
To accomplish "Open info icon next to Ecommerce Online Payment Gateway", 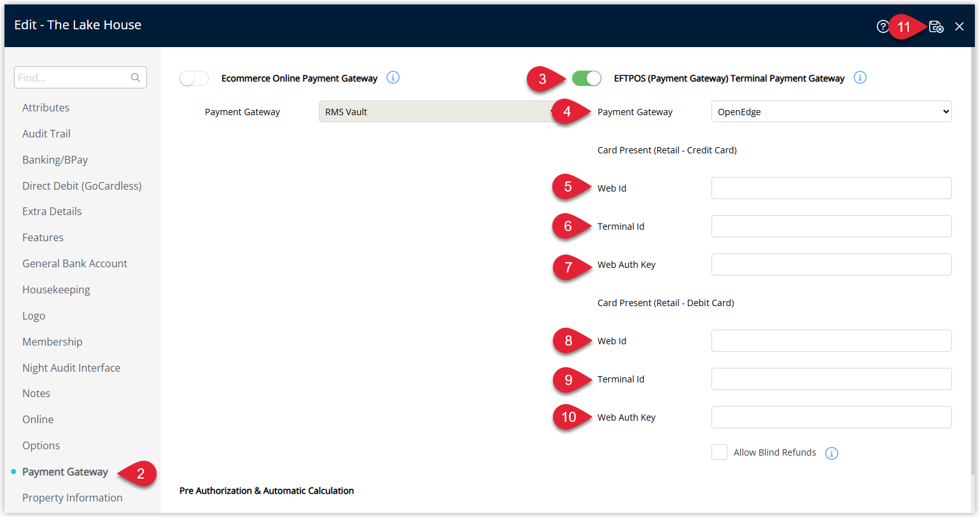I will pos(393,78).
